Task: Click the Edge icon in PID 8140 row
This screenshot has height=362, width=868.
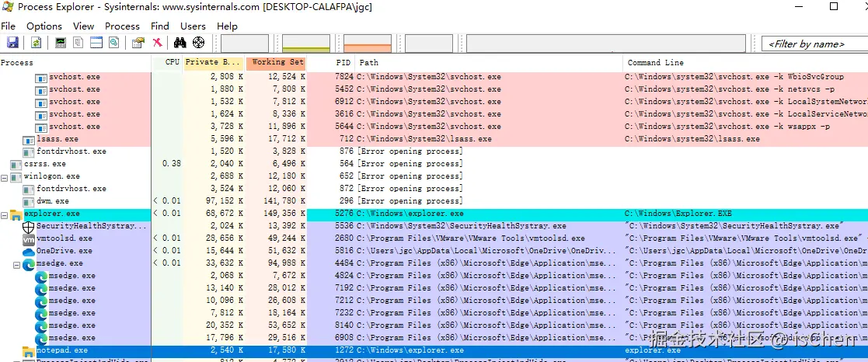Action: [41, 325]
